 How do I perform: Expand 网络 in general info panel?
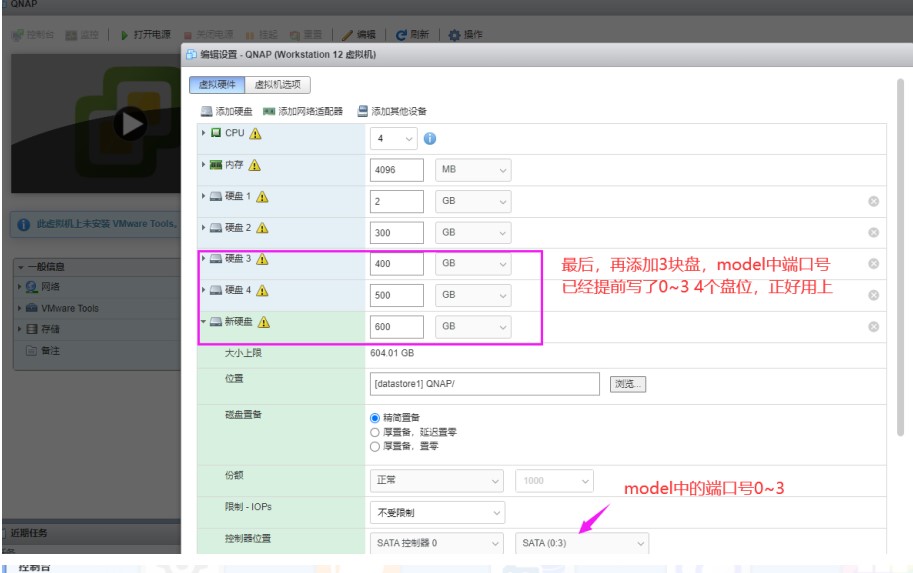pyautogui.click(x=19, y=286)
